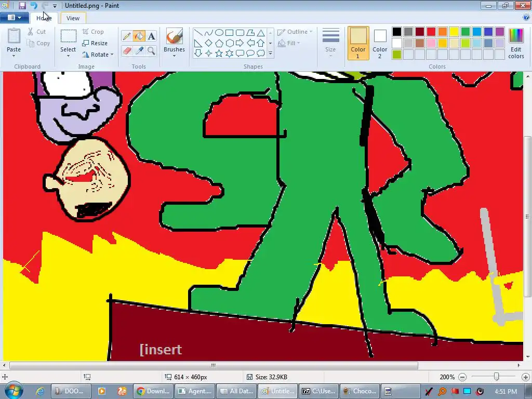Activate the Color 1 button
The height and width of the screenshot is (399, 532).
(x=358, y=43)
